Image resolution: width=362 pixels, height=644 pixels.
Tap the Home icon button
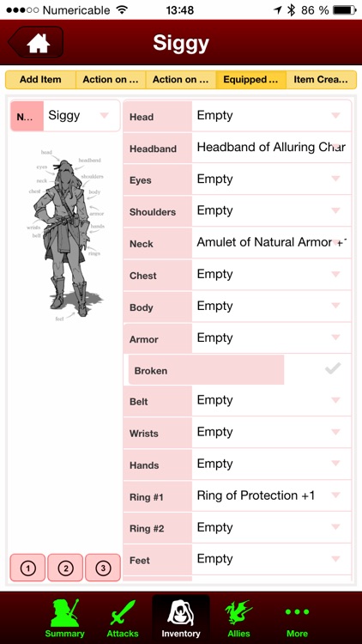pos(36,42)
